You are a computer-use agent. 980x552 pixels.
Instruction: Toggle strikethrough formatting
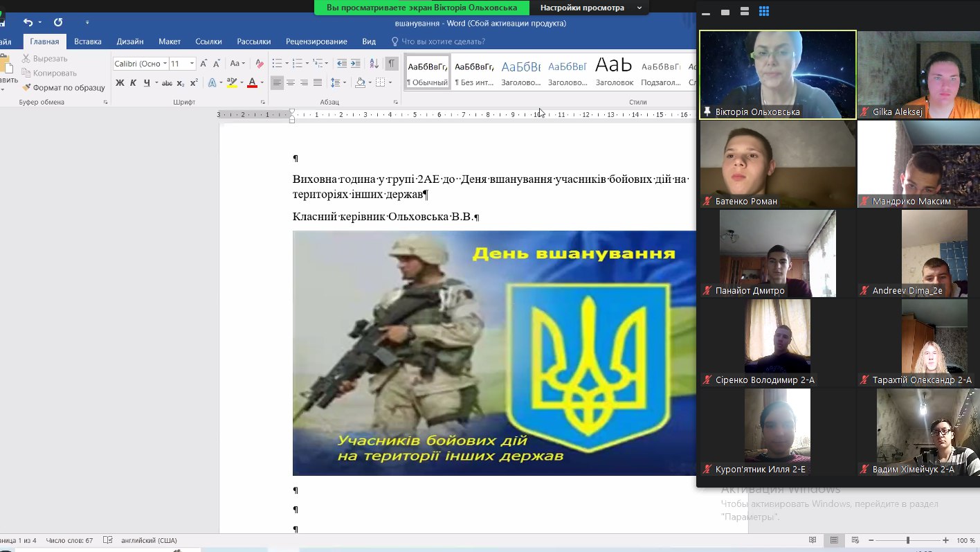pos(167,83)
